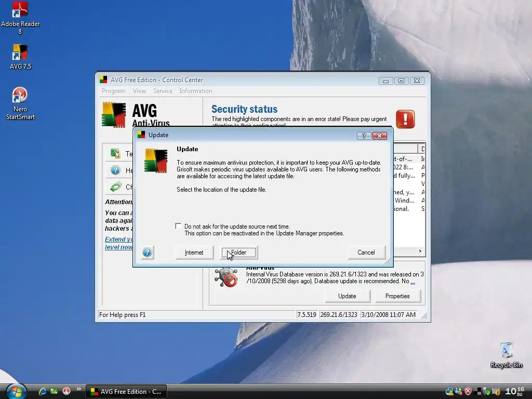Click the green Quick Launch icon
532x399 pixels.
[x=54, y=391]
